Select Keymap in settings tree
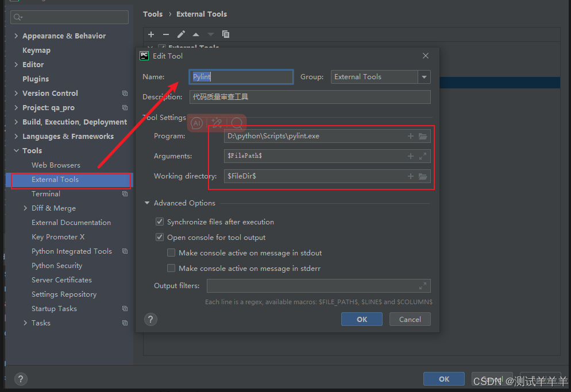Screen dimensions: 571x392 coord(36,51)
